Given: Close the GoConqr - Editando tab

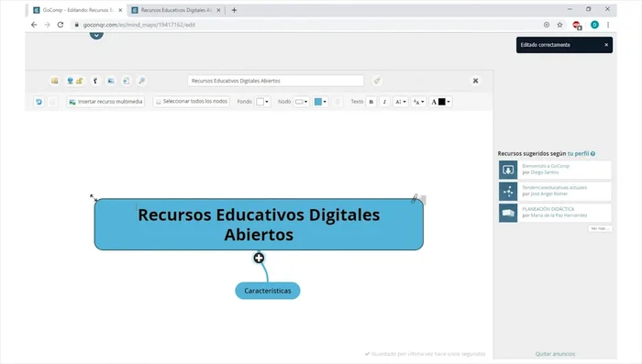Looking at the screenshot, I should 120,10.
